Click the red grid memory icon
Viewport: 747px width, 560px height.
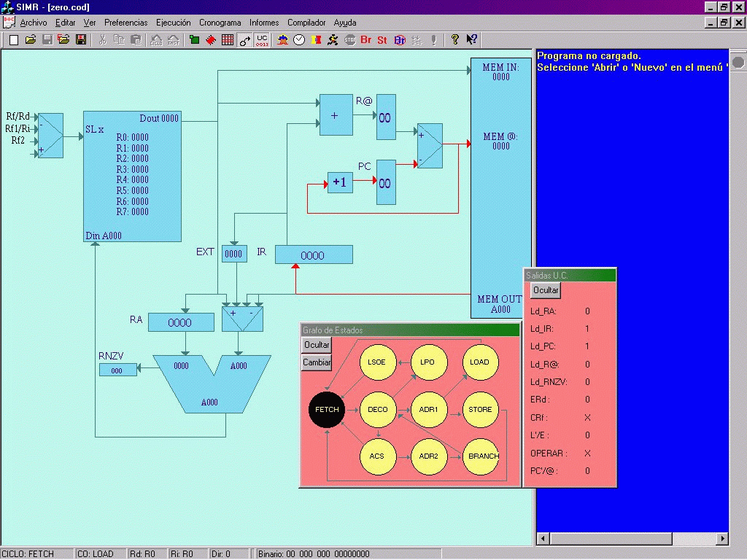click(228, 39)
